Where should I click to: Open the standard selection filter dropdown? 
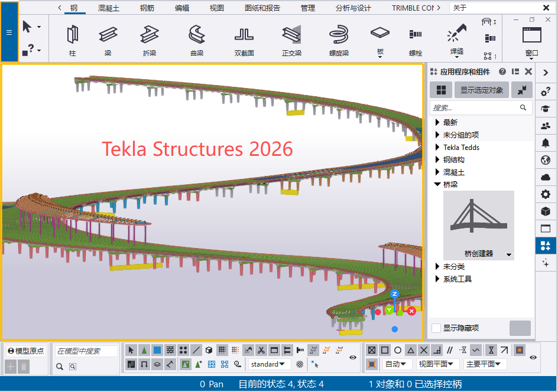tap(270, 364)
